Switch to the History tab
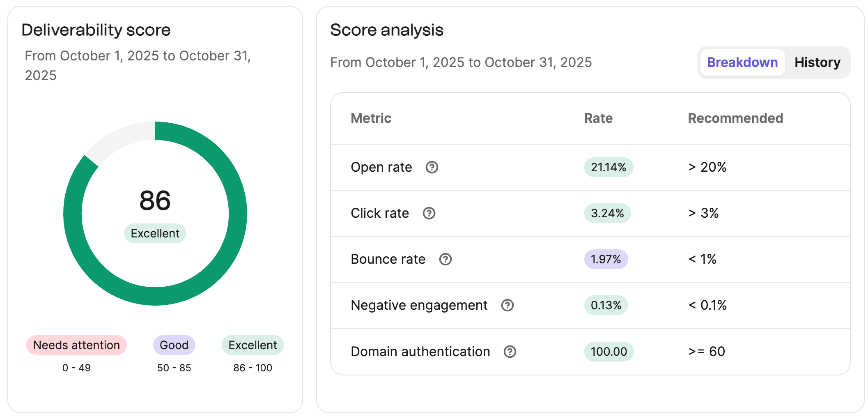 click(817, 62)
